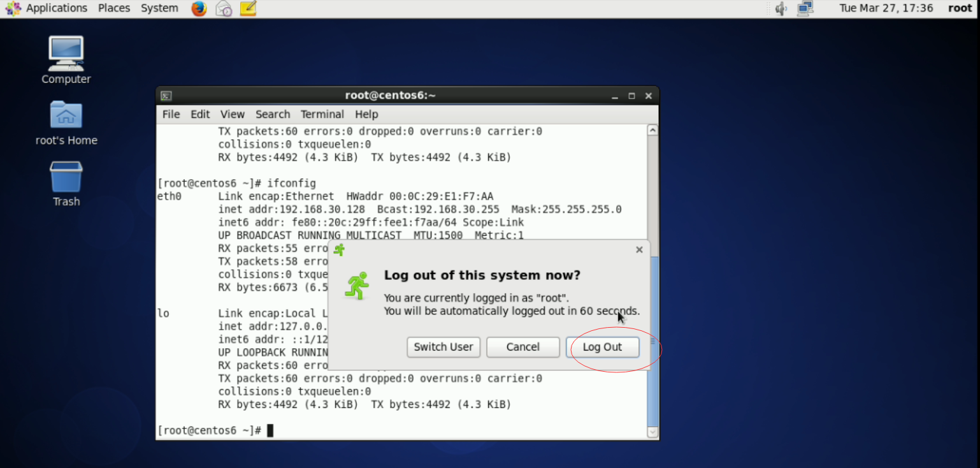Open the Search menu in the terminal
The image size is (980, 468).
click(x=273, y=114)
